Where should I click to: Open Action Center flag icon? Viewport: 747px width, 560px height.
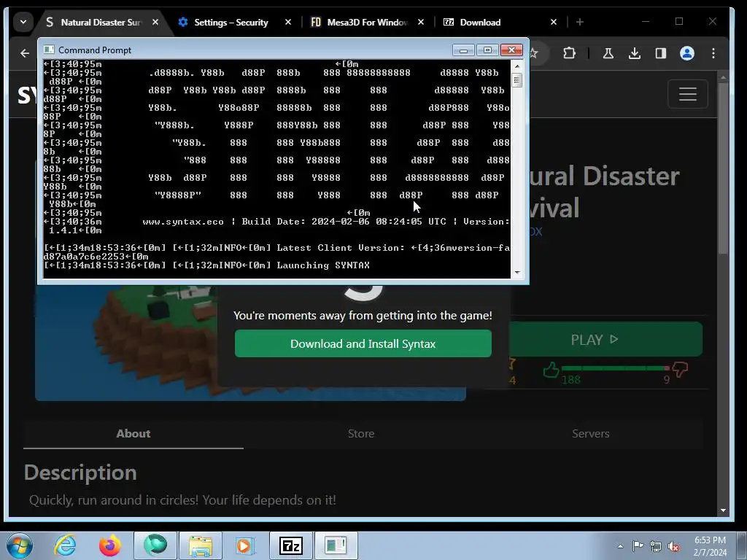tap(638, 546)
